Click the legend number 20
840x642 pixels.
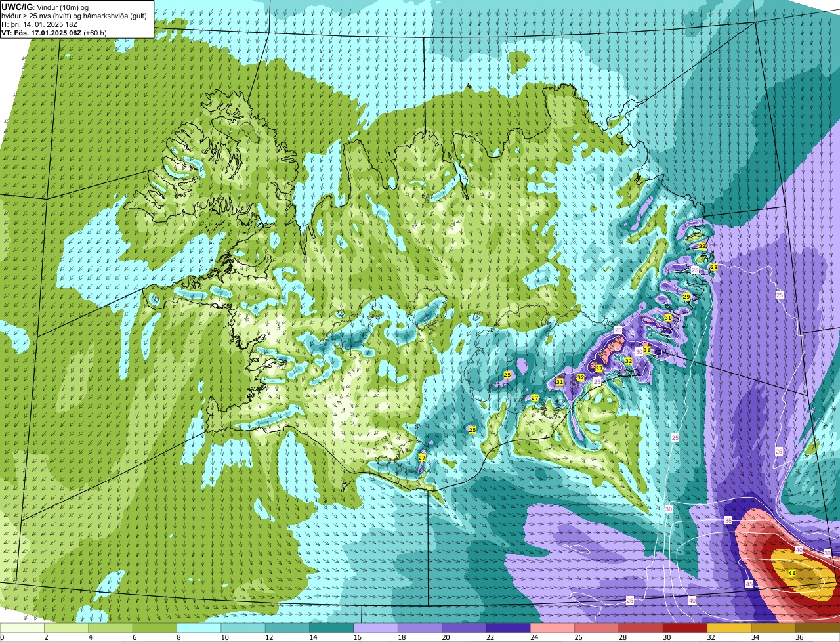(x=445, y=637)
